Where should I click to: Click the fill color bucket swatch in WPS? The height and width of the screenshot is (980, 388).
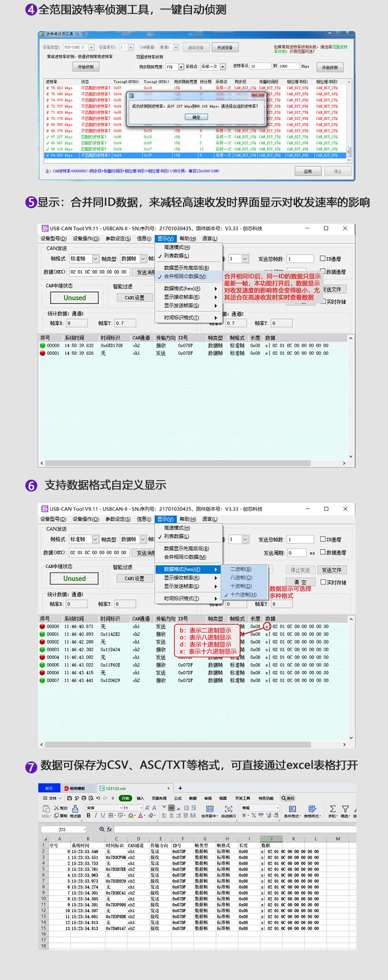(x=131, y=816)
